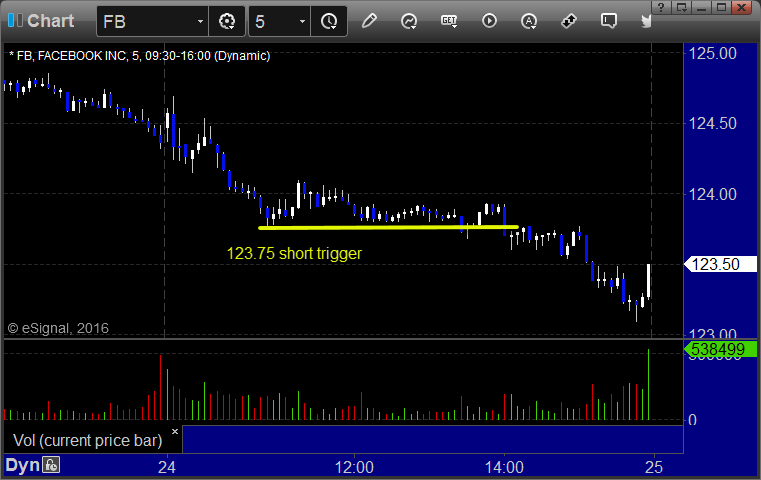The image size is (761, 480).
Task: Click the Dyn lock icon
Action: point(51,465)
